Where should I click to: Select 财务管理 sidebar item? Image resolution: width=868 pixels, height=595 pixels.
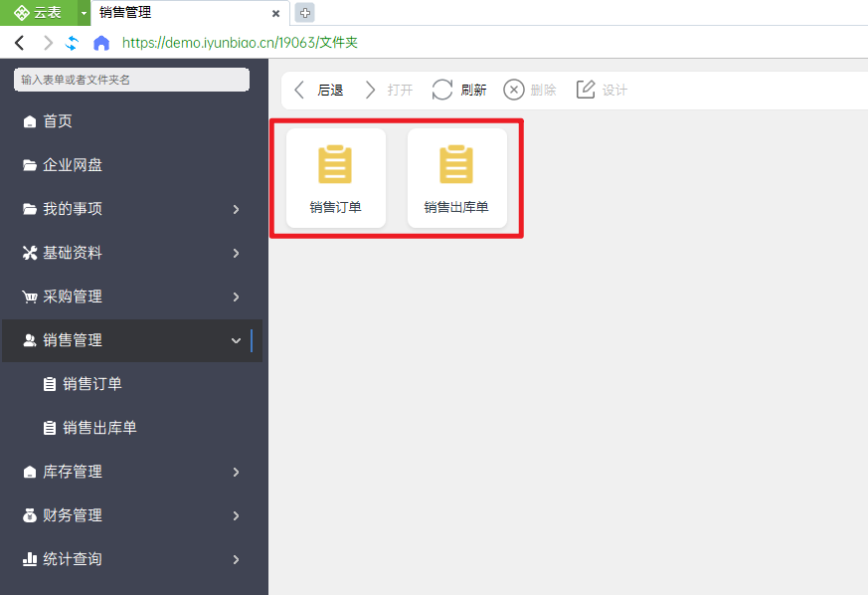point(132,515)
